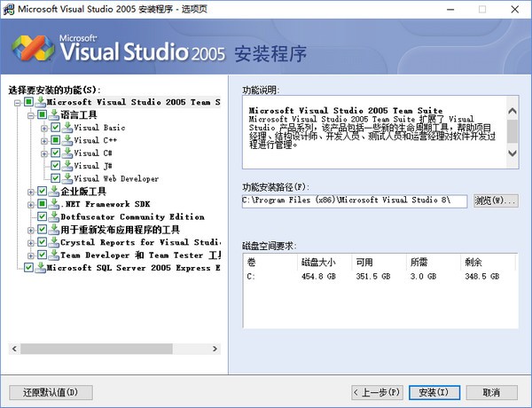Cancel setup with the 取消 button
Viewport: 532px width, 408px height.
click(491, 392)
